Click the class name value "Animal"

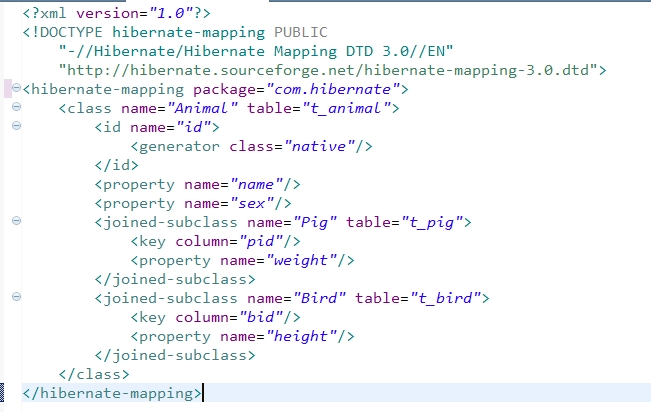[x=202, y=108]
